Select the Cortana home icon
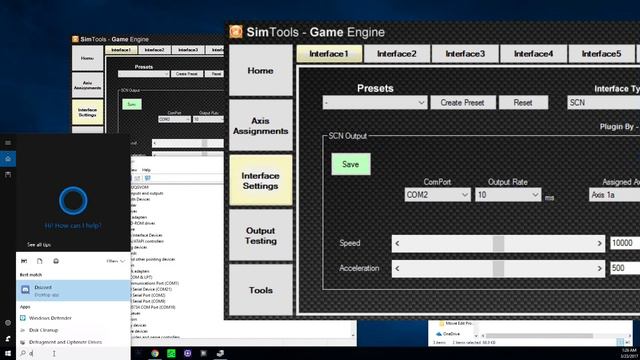Image resolution: width=640 pixels, height=360 pixels. tap(8, 159)
